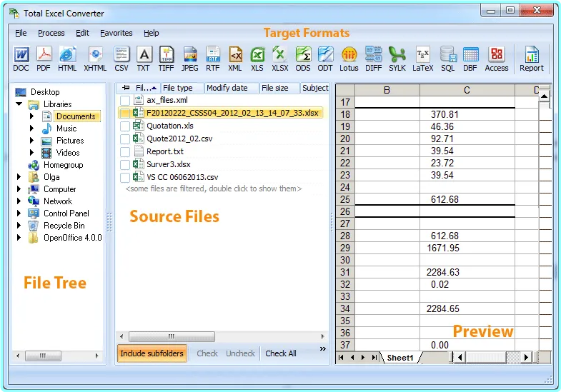
Task: Expand the Control Panel node
Action: (x=19, y=213)
